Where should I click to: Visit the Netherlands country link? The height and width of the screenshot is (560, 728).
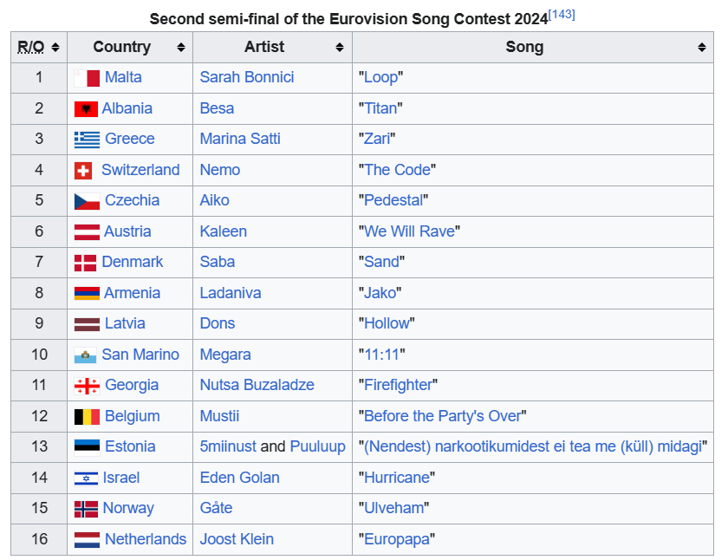click(146, 539)
